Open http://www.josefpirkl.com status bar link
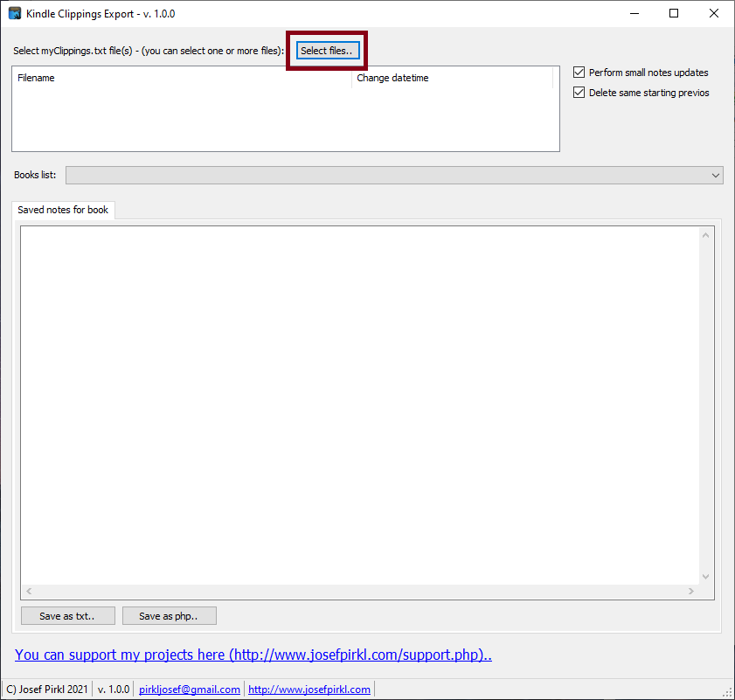 coord(309,690)
